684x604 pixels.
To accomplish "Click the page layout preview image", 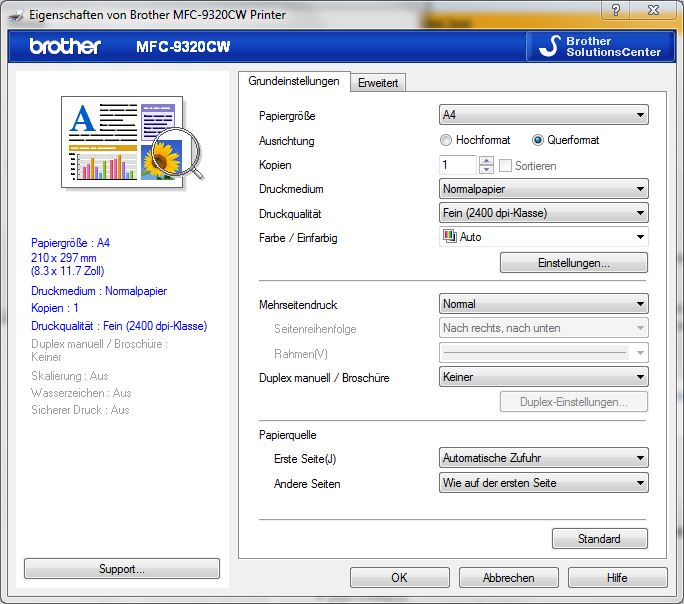I will click(132, 142).
